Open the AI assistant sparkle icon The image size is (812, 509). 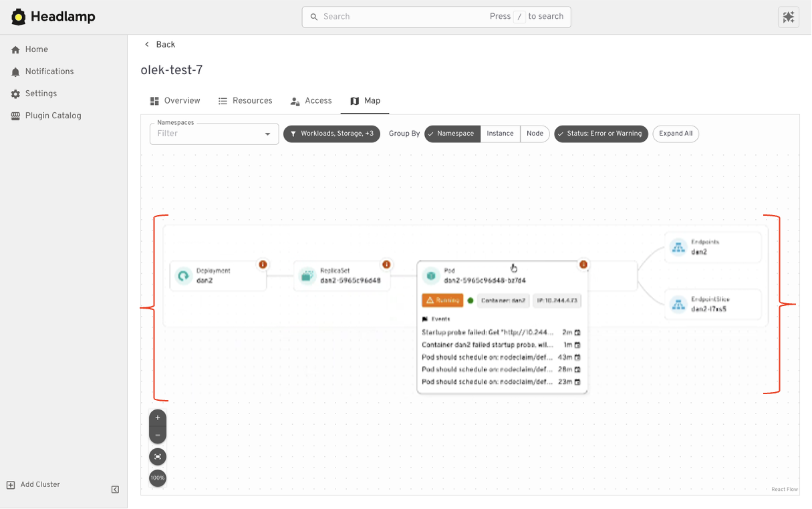pyautogui.click(x=789, y=17)
